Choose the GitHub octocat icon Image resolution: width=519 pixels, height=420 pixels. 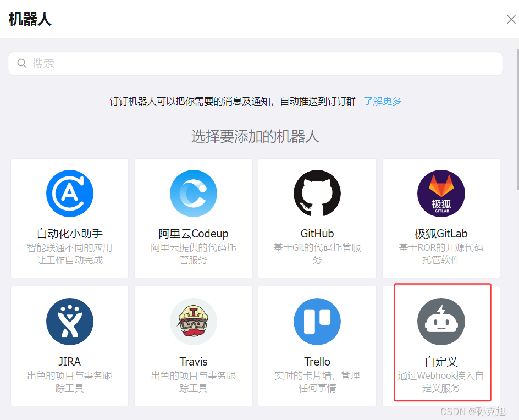point(317,194)
